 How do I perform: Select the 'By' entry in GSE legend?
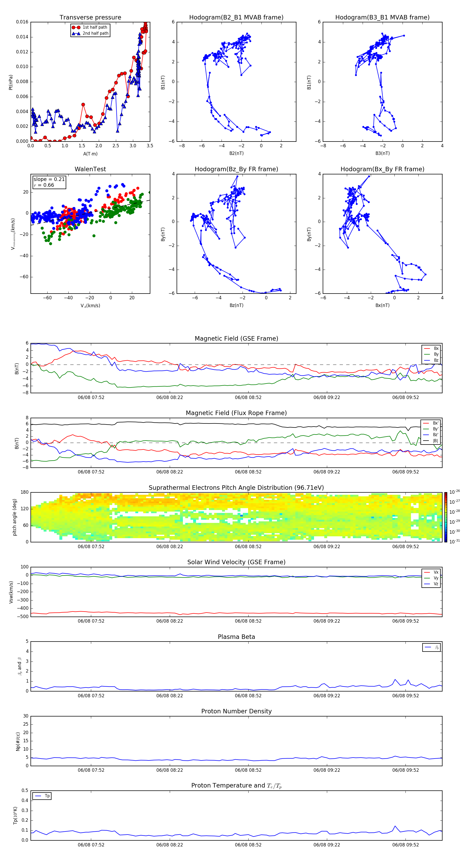431,354
